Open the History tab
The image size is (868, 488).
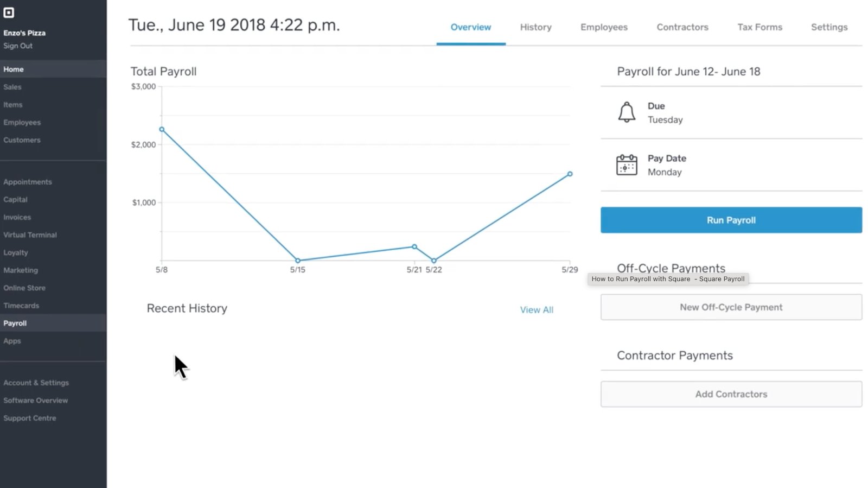(x=536, y=27)
